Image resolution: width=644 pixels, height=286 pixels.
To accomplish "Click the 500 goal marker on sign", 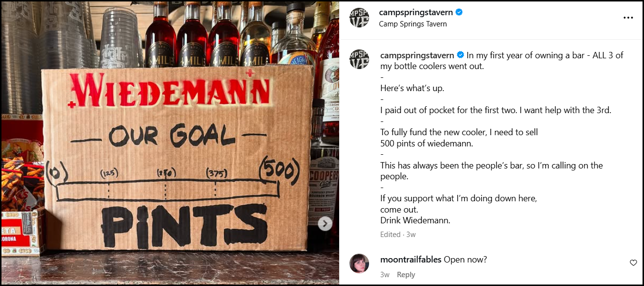I will pyautogui.click(x=279, y=171).
